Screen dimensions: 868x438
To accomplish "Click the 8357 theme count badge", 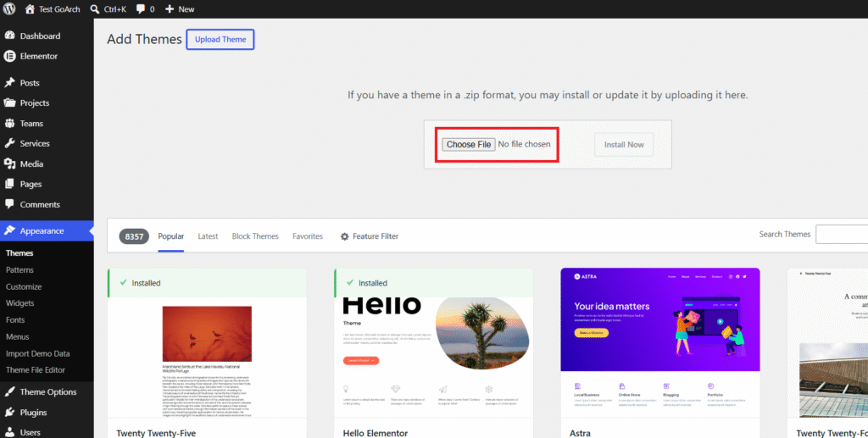I will pos(134,236).
